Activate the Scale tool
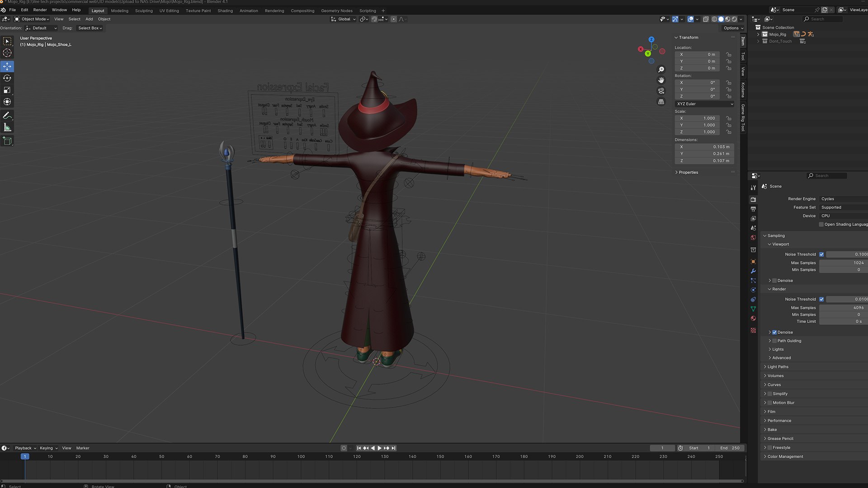This screenshot has width=868, height=488. click(7, 90)
